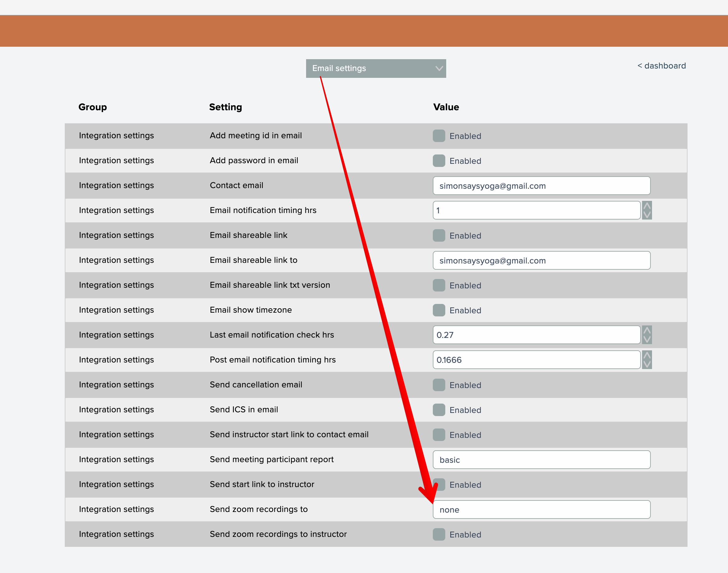Enable Send cancellation email checkbox
This screenshot has height=573, width=728.
tap(438, 385)
